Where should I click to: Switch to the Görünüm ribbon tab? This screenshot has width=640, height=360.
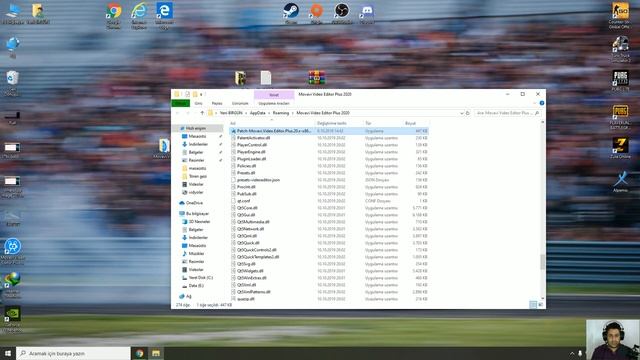click(240, 103)
